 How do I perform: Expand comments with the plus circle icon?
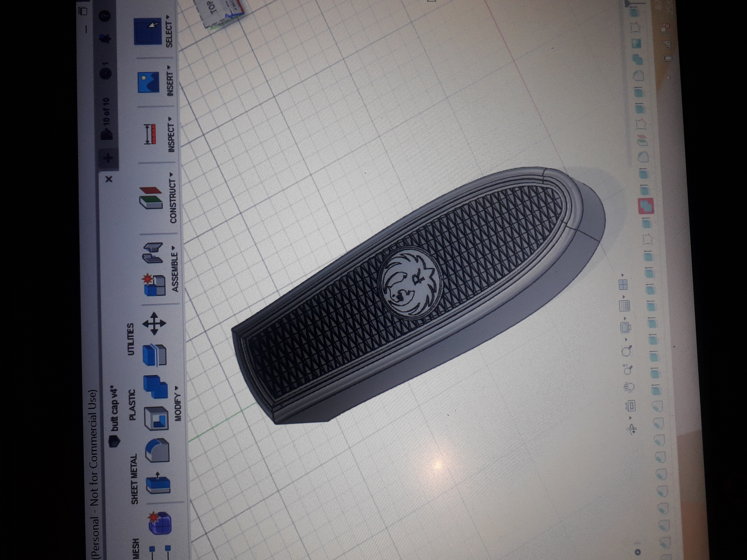tap(638, 552)
